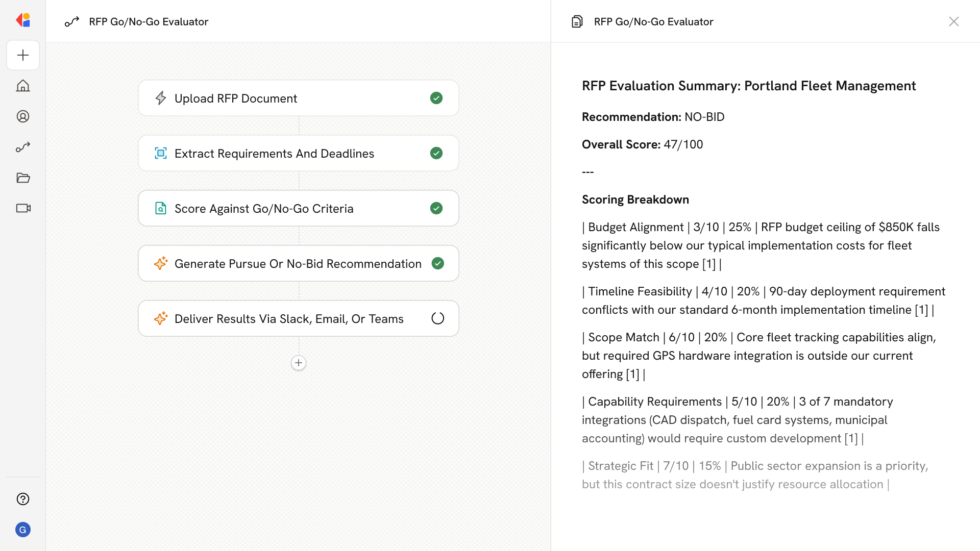Screen dimensions: 980x551
Task: Open the Home icon in sidebar
Action: pos(23,86)
